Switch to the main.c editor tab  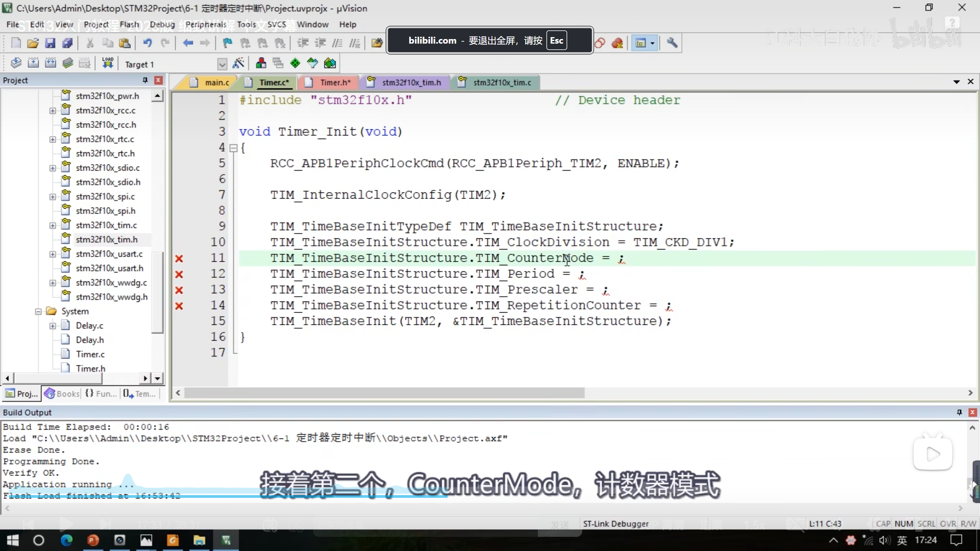point(216,82)
